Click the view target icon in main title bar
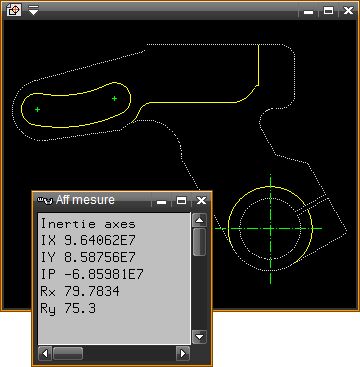This screenshot has width=360, height=367. (x=14, y=10)
